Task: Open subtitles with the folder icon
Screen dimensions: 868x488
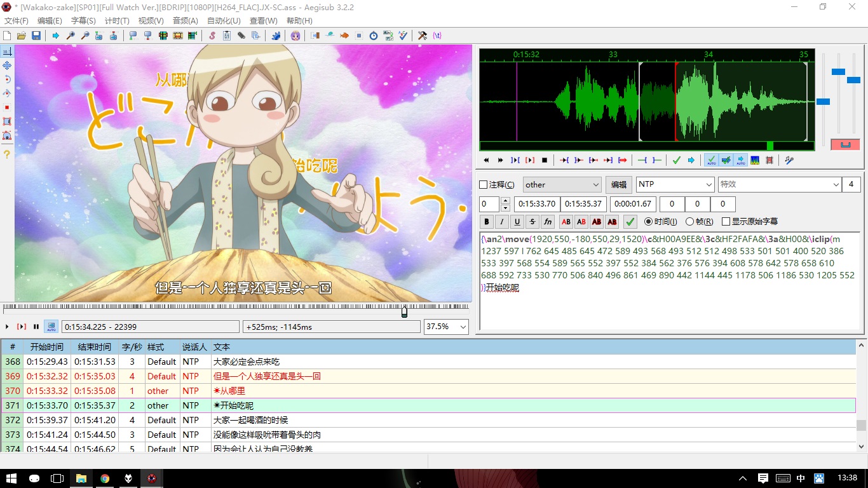Action: 22,36
